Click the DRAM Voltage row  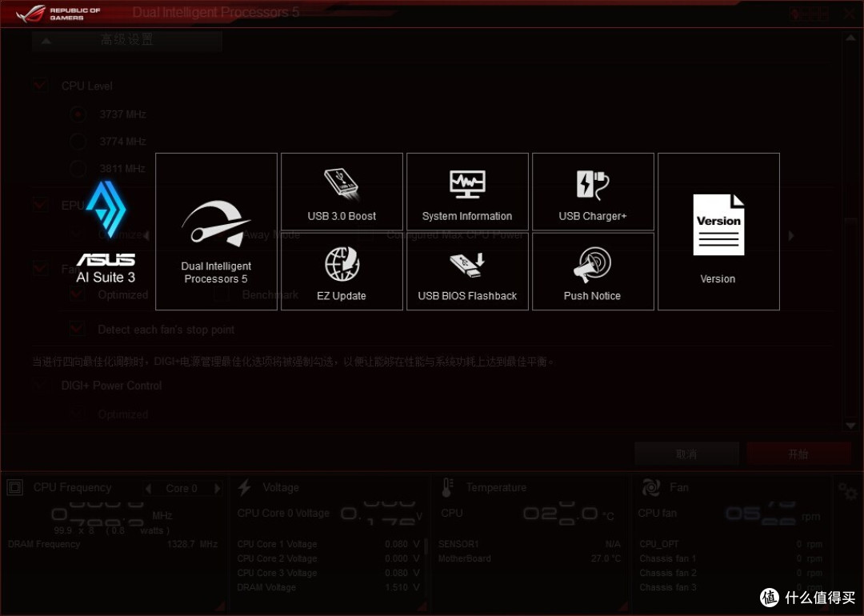point(329,587)
